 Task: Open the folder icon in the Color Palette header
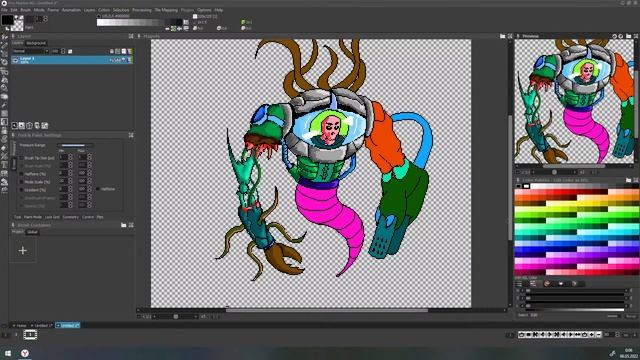point(629,180)
